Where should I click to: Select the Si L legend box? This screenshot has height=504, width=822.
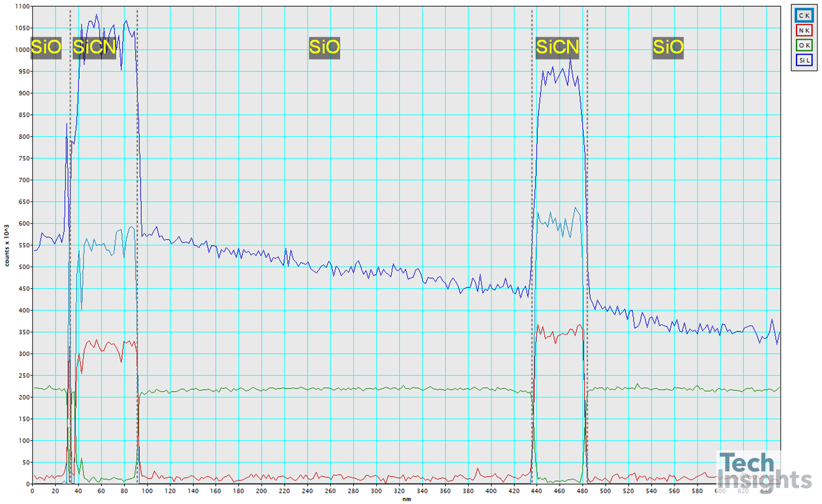[x=803, y=60]
